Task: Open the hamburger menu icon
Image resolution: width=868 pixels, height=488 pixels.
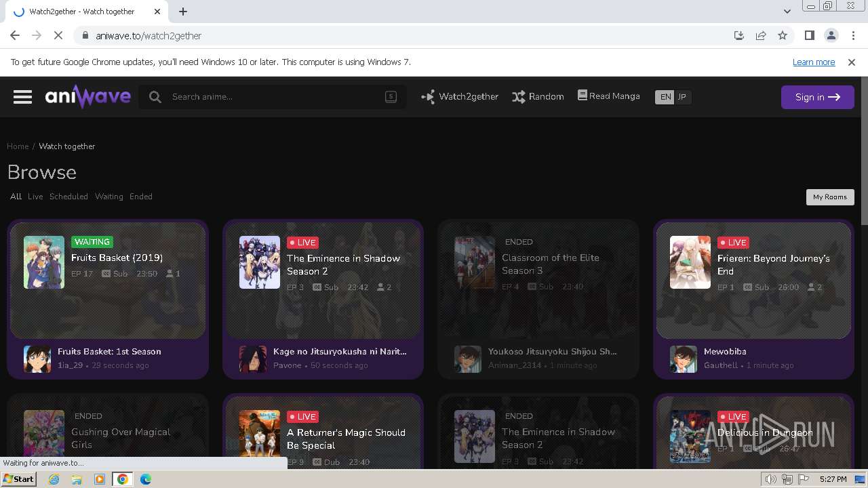Action: [x=23, y=97]
